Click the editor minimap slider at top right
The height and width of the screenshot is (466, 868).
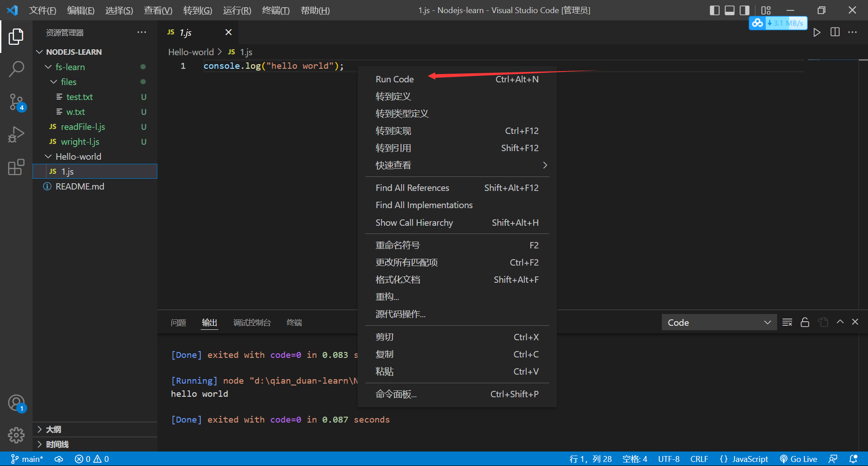[833, 60]
